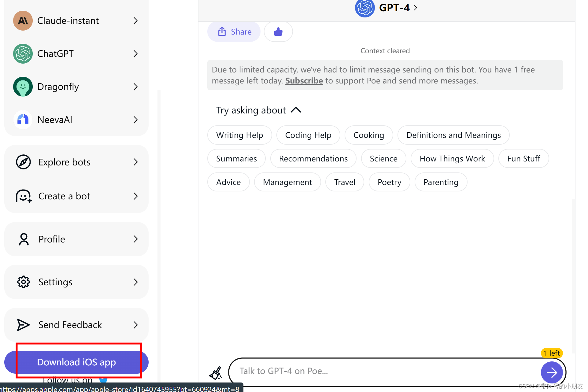This screenshot has width=588, height=392.
Task: Click the Download iOS app button
Action: pyautogui.click(x=76, y=362)
